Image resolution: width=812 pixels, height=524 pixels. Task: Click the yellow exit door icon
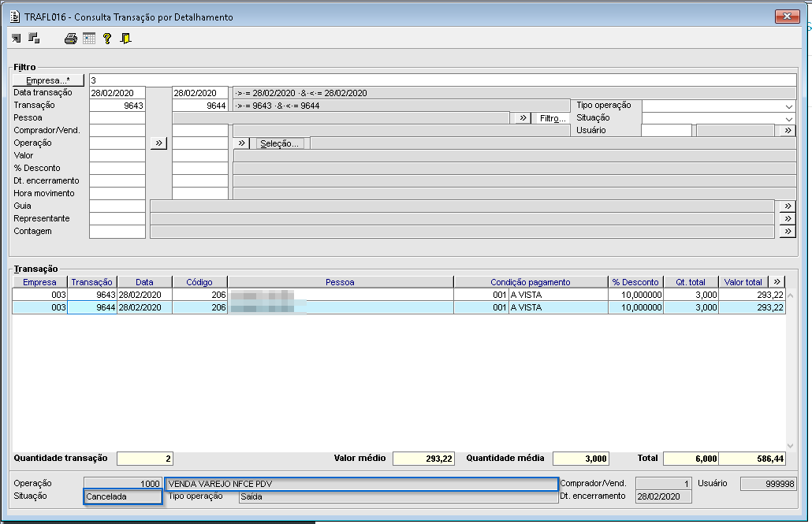(x=125, y=39)
